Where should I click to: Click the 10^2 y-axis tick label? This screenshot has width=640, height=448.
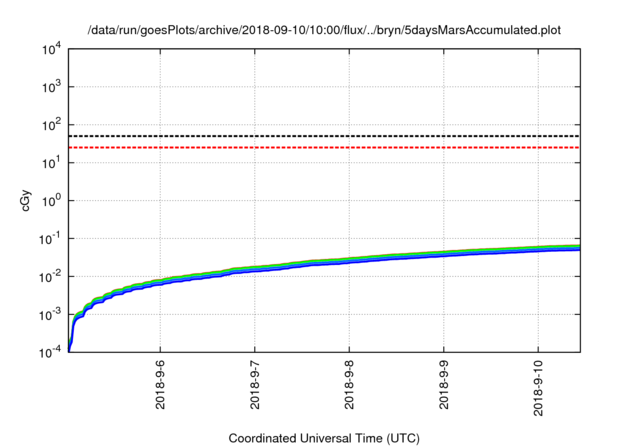coord(51,125)
